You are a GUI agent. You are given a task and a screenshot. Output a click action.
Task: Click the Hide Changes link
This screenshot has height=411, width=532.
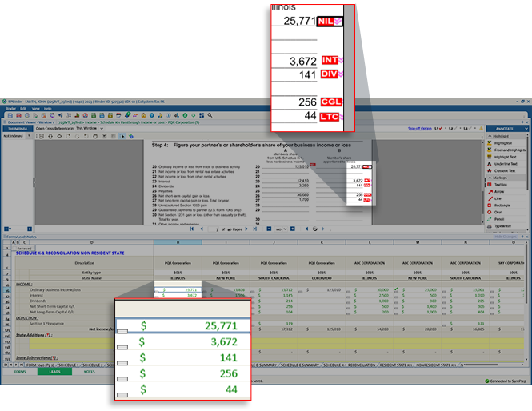click(506, 237)
